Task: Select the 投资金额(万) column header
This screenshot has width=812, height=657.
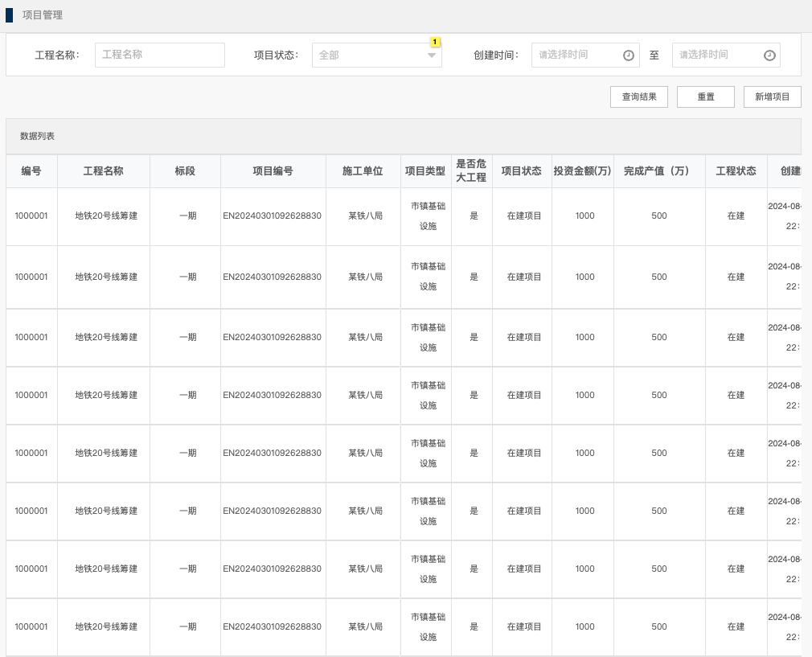Action: coord(583,171)
